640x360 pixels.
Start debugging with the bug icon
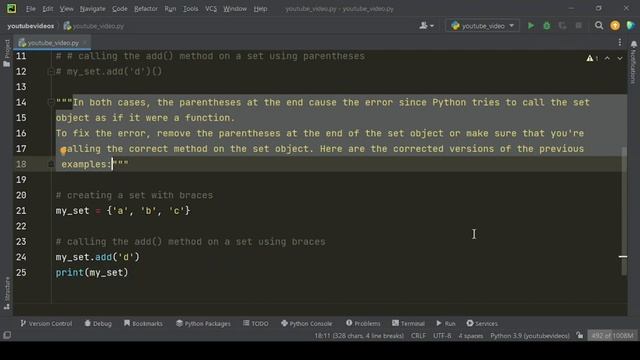[547, 26]
